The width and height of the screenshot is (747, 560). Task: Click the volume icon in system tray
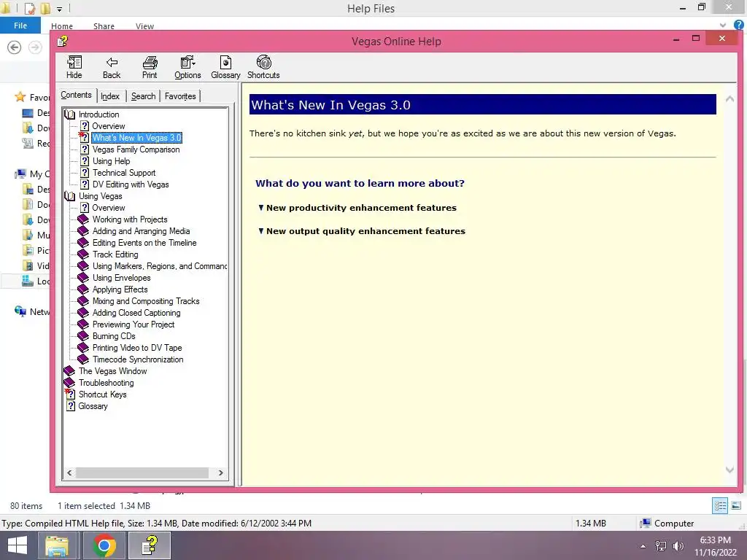pos(678,546)
